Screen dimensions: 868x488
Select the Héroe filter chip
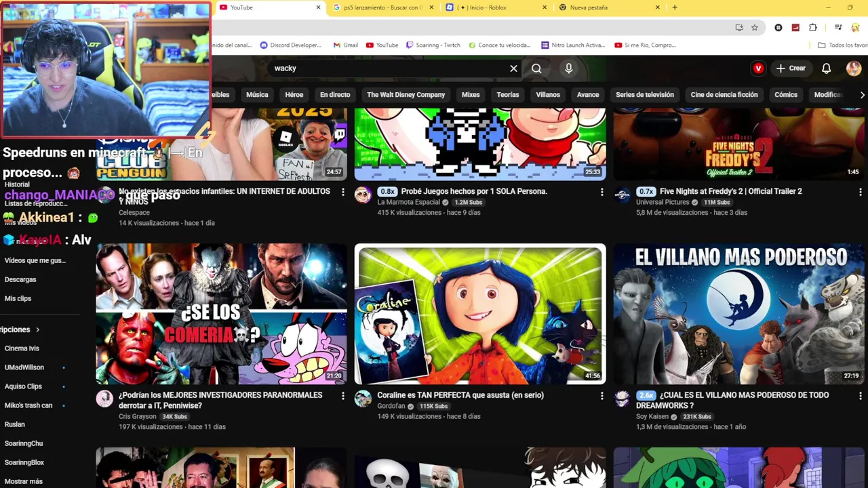coord(294,95)
